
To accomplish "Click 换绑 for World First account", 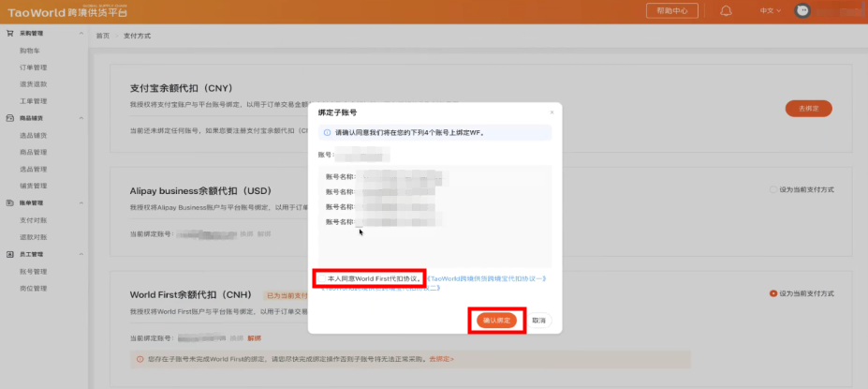I will [236, 338].
